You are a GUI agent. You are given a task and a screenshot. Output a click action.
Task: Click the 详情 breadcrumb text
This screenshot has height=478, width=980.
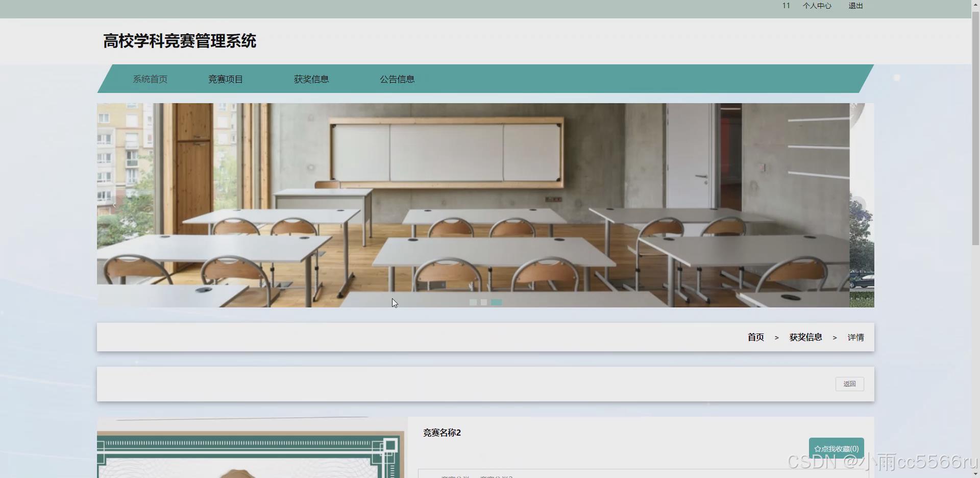pos(855,337)
